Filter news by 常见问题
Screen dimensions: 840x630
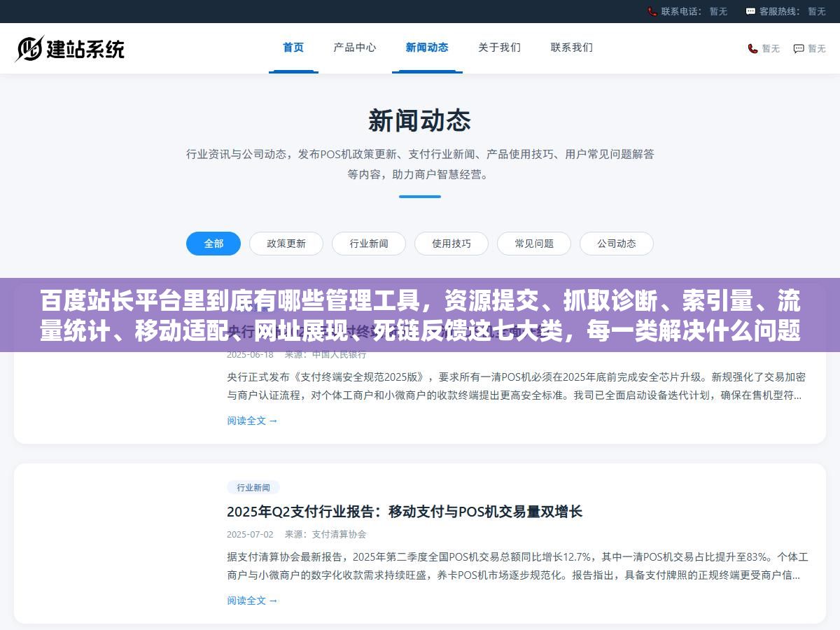tap(534, 244)
